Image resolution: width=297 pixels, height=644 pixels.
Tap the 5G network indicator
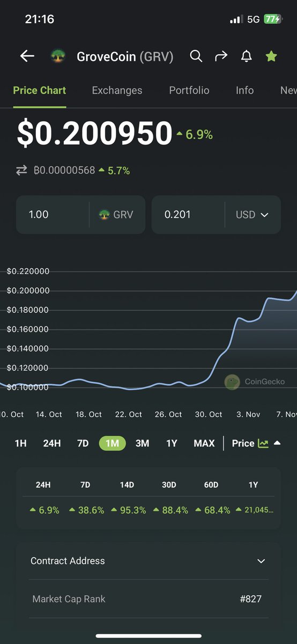pos(254,19)
